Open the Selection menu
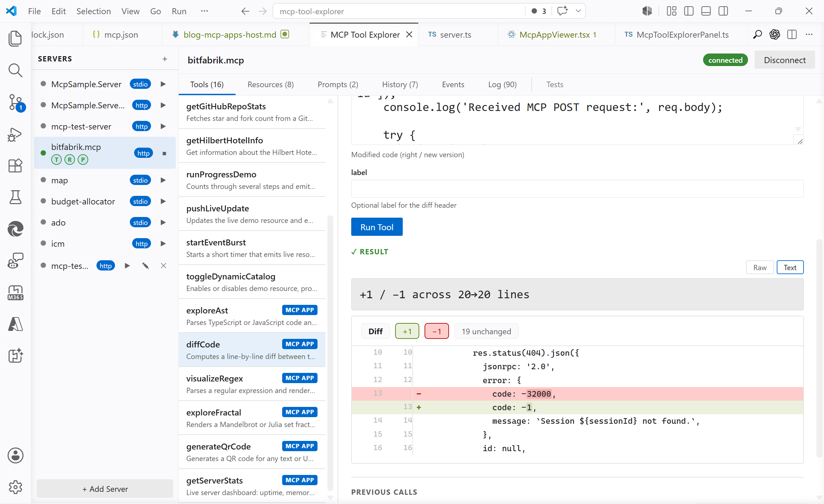The width and height of the screenshot is (824, 504). pos(94,11)
